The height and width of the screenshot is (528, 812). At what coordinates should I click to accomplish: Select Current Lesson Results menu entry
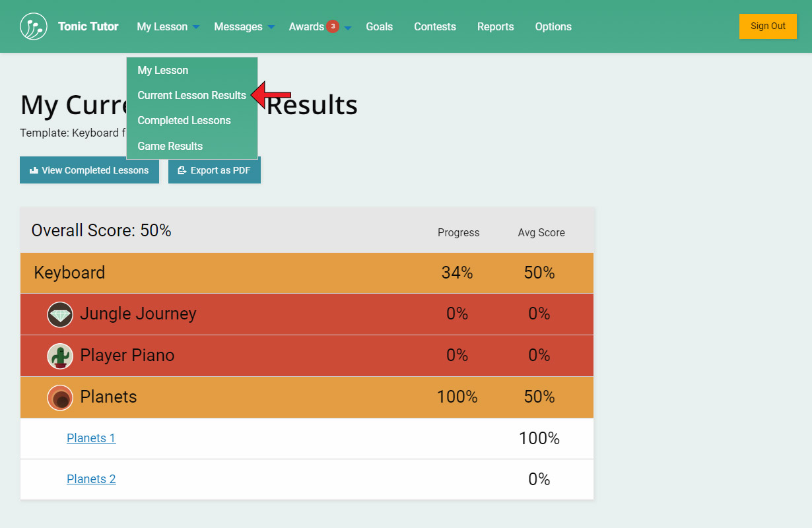point(191,95)
